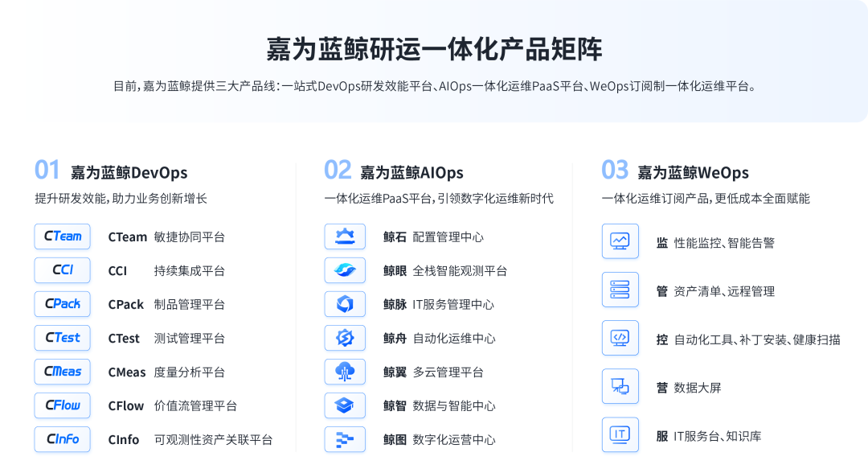Click the 鲸舟 自动化运维 icon
Image resolution: width=868 pixels, height=473 pixels.
coord(345,338)
